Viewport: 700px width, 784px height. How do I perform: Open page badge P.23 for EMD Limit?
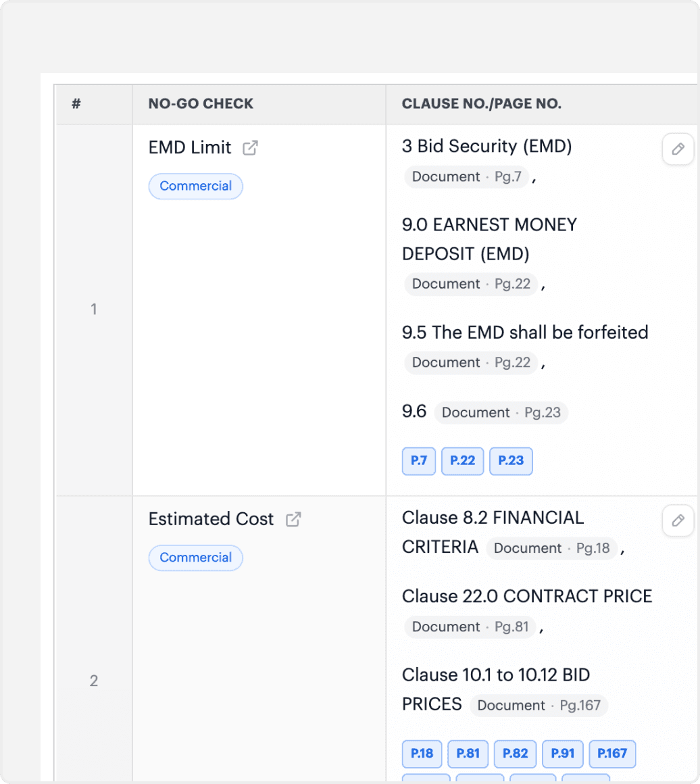tap(511, 460)
